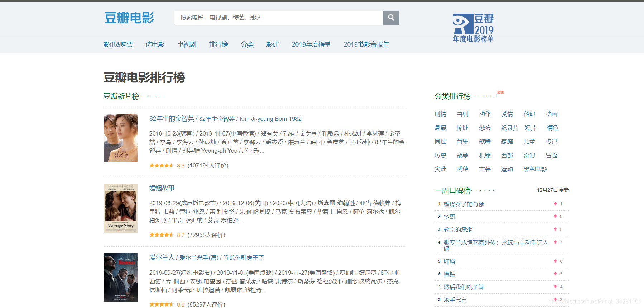
Task: Open the 影评 nav item
Action: (273, 44)
